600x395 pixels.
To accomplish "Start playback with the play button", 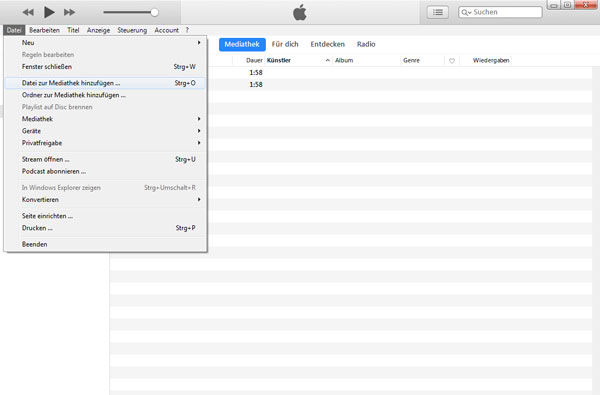I will [49, 12].
